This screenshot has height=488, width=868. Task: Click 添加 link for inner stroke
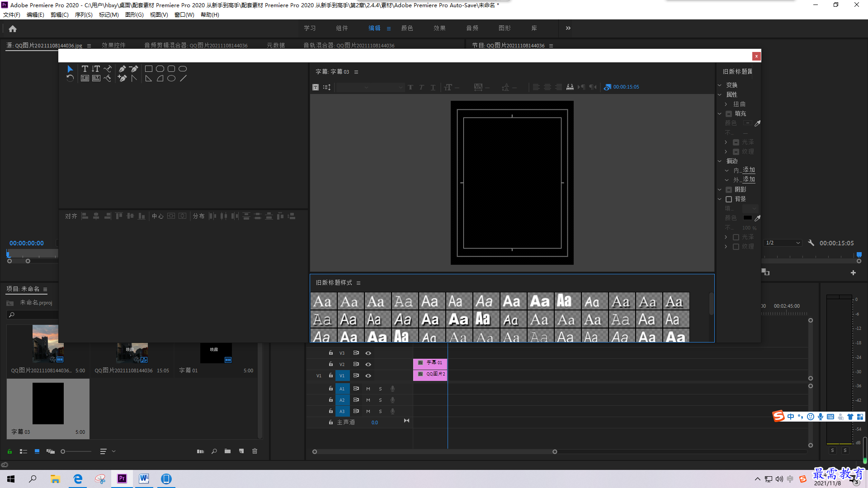point(749,170)
